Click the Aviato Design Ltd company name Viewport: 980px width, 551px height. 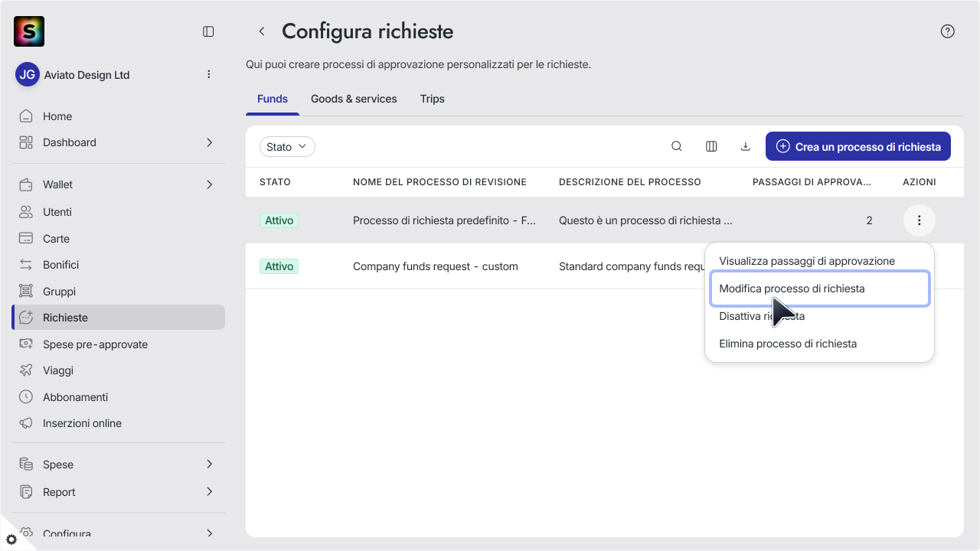pyautogui.click(x=87, y=75)
